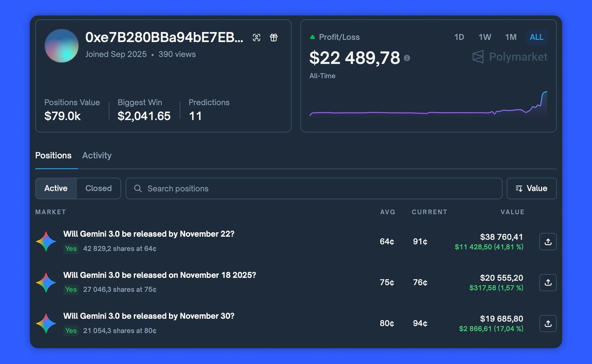Click the $22 489,78 profit amount
This screenshot has width=592, height=364.
355,58
